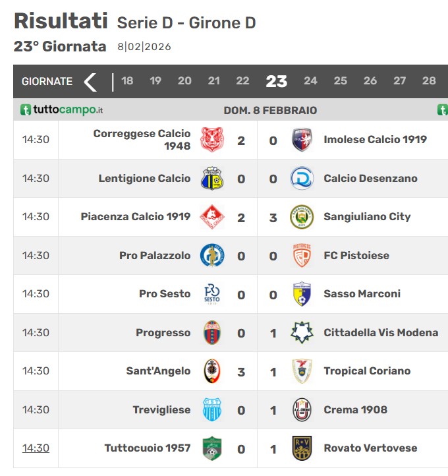
Task: Jump to matchday 28
Action: (x=429, y=80)
